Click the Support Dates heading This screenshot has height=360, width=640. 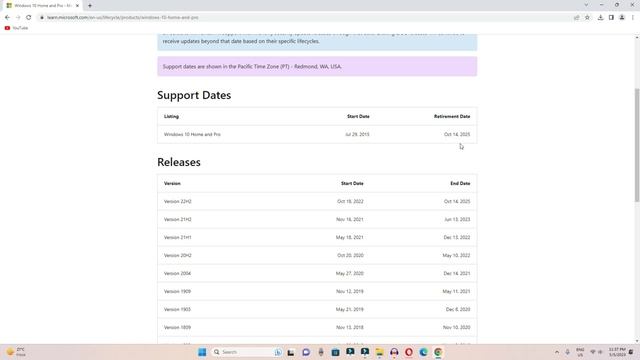pyautogui.click(x=194, y=95)
